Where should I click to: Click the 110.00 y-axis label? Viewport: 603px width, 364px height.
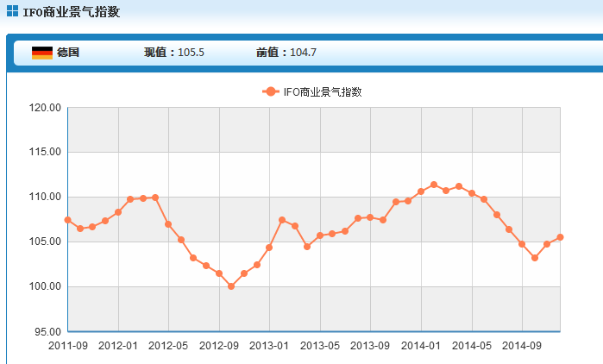pos(45,198)
